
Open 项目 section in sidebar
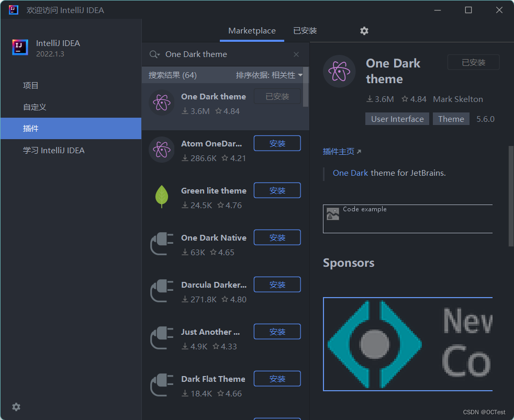[x=71, y=85]
